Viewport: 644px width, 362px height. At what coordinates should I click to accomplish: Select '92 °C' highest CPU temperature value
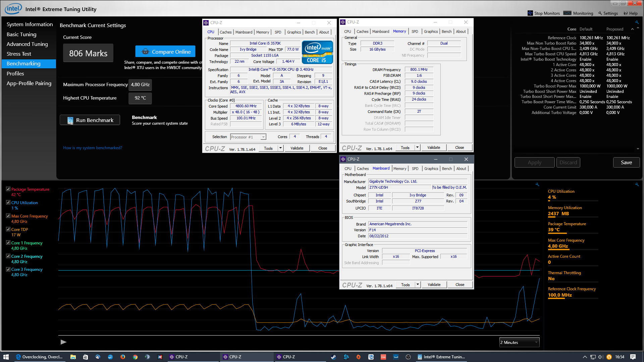click(x=140, y=98)
